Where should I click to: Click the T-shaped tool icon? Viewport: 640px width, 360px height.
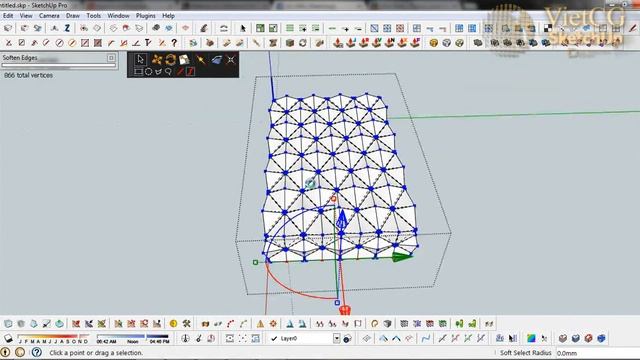[x=148, y=42]
